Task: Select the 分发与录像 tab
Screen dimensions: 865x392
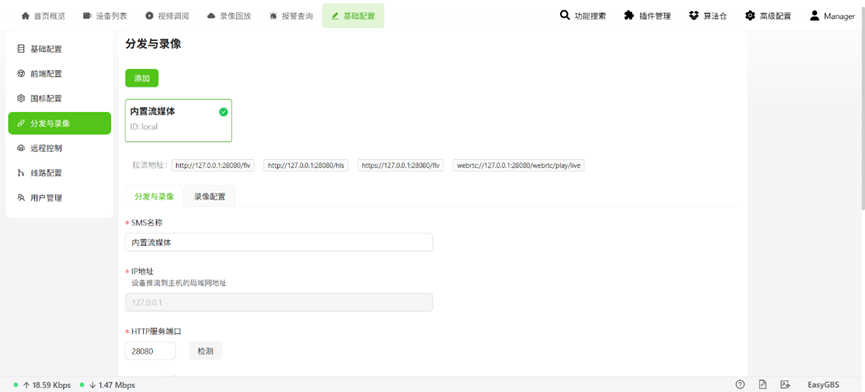Action: point(154,196)
